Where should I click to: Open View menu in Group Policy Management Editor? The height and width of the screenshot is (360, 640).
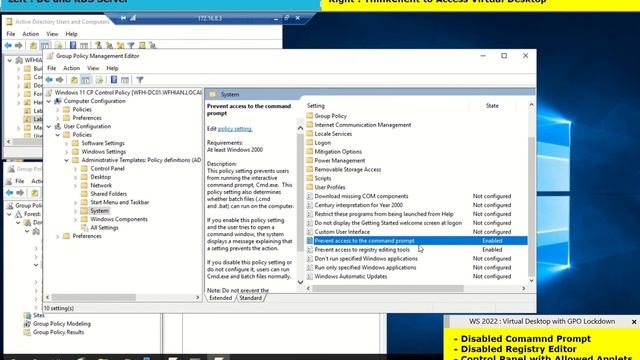[x=93, y=68]
